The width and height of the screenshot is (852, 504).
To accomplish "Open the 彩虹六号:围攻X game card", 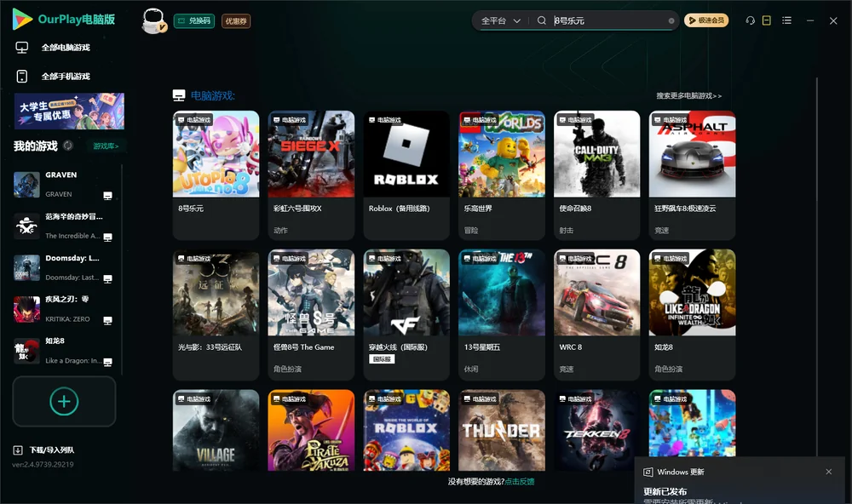I will [x=311, y=175].
